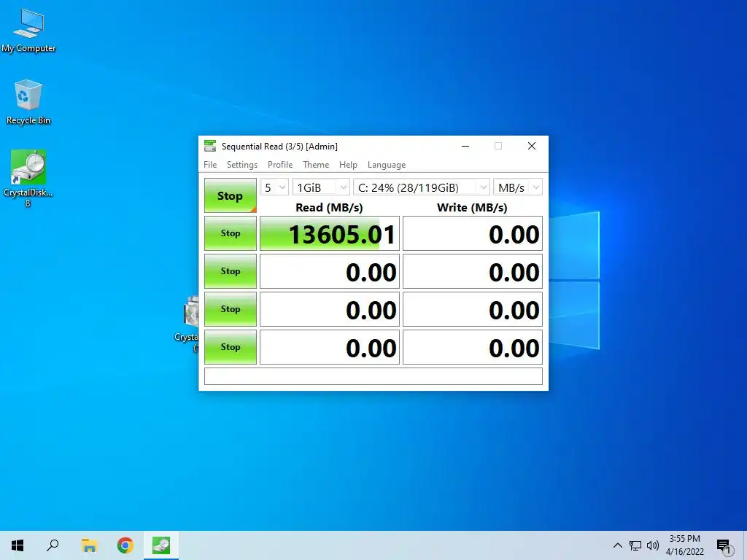Open the Profile menu
747x560 pixels.
pyautogui.click(x=280, y=165)
